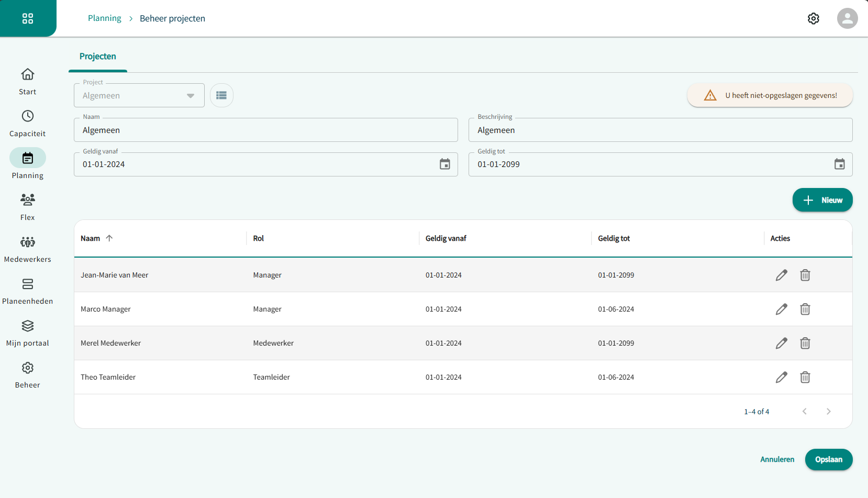Click the Beschrijving text field
The width and height of the screenshot is (868, 498).
660,130
